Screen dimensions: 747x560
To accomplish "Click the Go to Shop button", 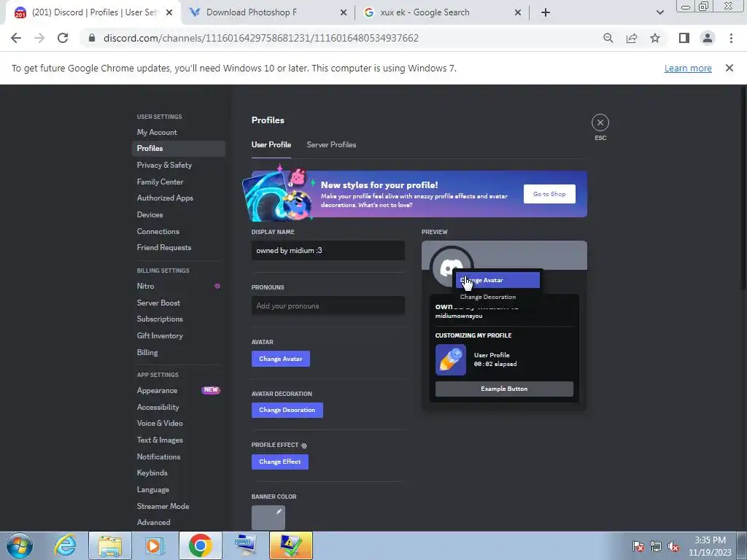I will click(549, 194).
